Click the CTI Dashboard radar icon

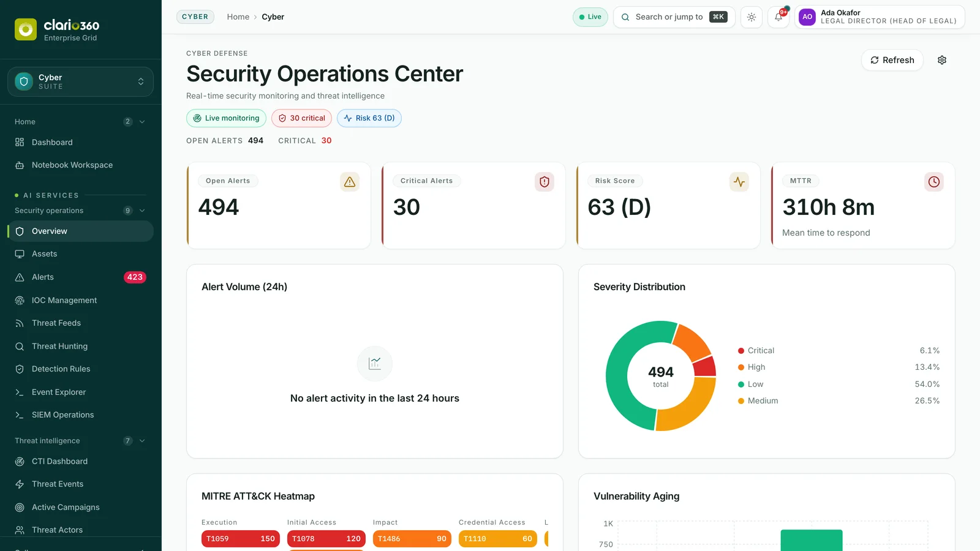[x=20, y=462]
